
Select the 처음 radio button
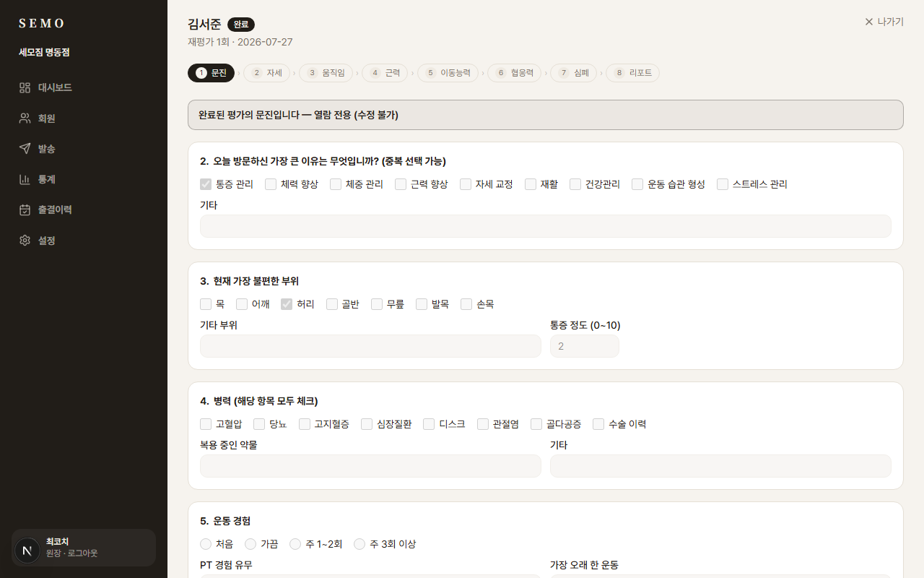(206, 544)
